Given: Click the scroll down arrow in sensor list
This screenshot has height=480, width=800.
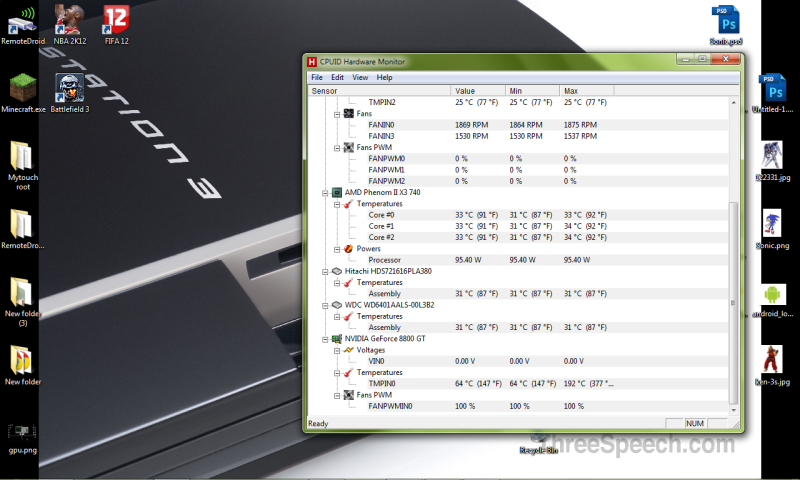Looking at the screenshot, I should pos(734,410).
